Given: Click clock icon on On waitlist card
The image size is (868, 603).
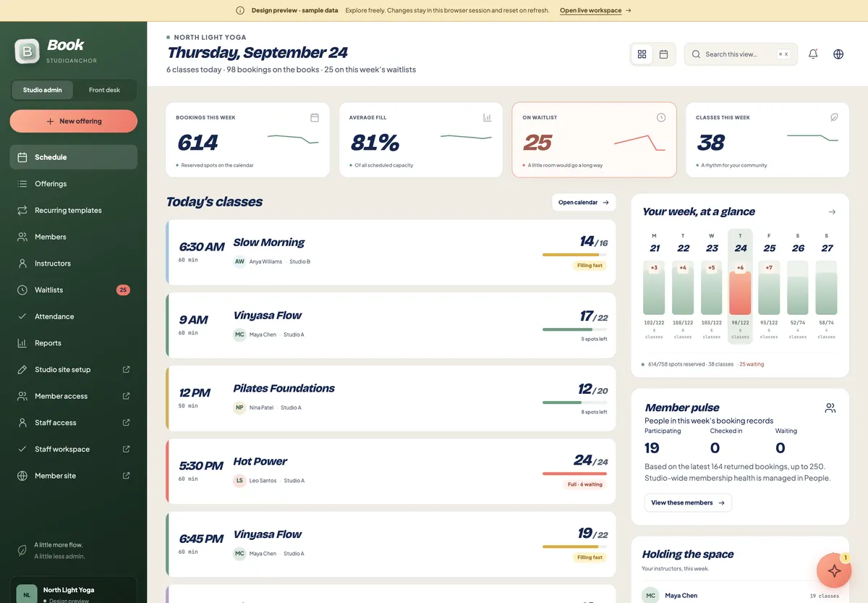Looking at the screenshot, I should pyautogui.click(x=661, y=117).
